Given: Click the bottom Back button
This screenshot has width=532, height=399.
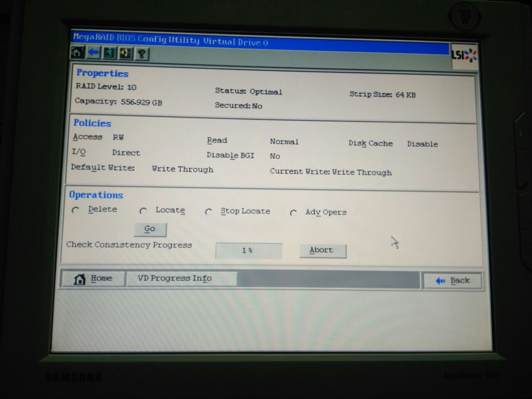Looking at the screenshot, I should (x=452, y=281).
